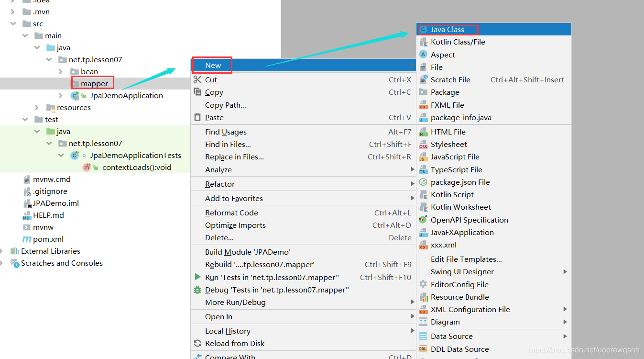Click the Reload from Disk icon
Image resolution: width=644 pixels, height=359 pixels.
tap(197, 343)
